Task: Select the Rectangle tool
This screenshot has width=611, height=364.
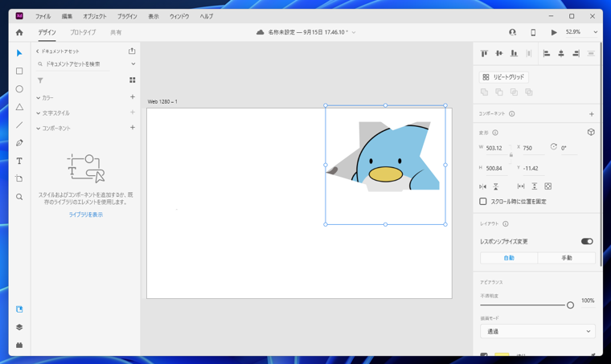Action: pyautogui.click(x=19, y=71)
